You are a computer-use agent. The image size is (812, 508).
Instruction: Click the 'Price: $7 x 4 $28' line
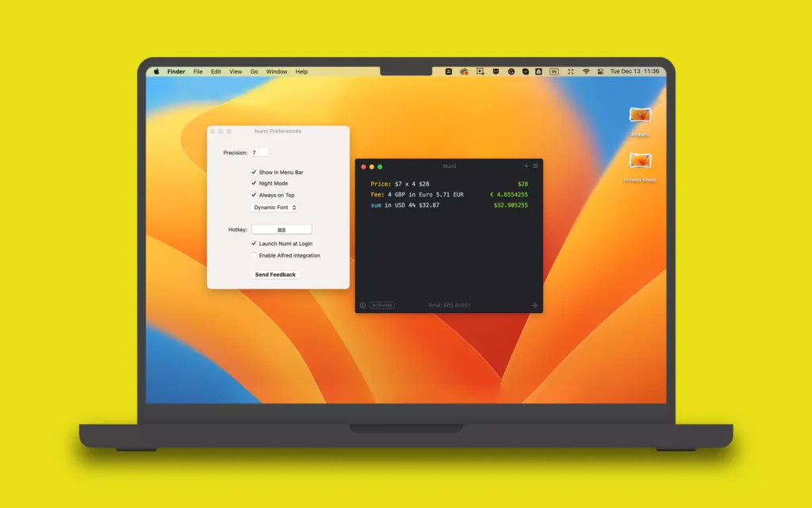400,184
